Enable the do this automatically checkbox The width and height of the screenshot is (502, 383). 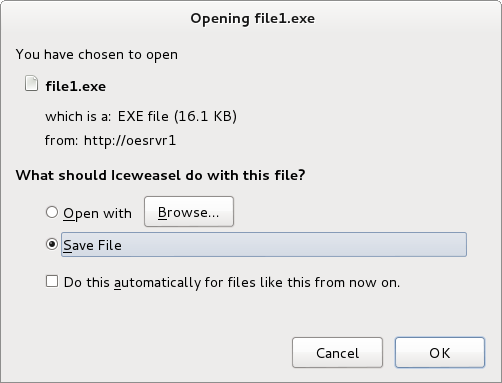click(x=52, y=281)
